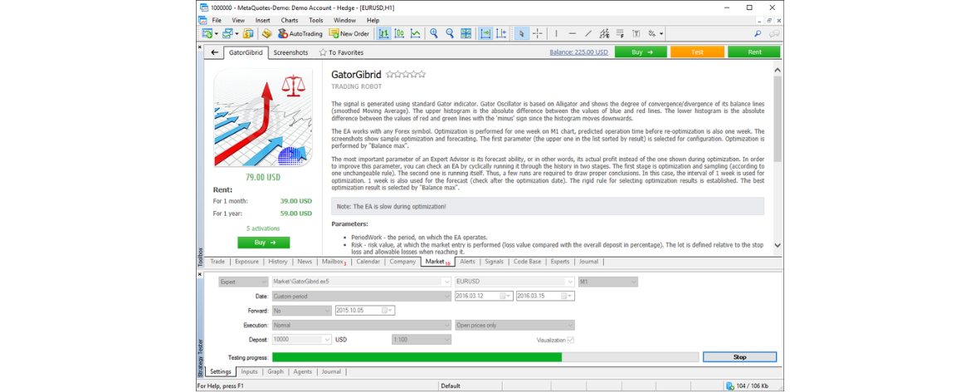Open the Market\GatorGibrid.ex5 expert dropdown

click(361, 282)
